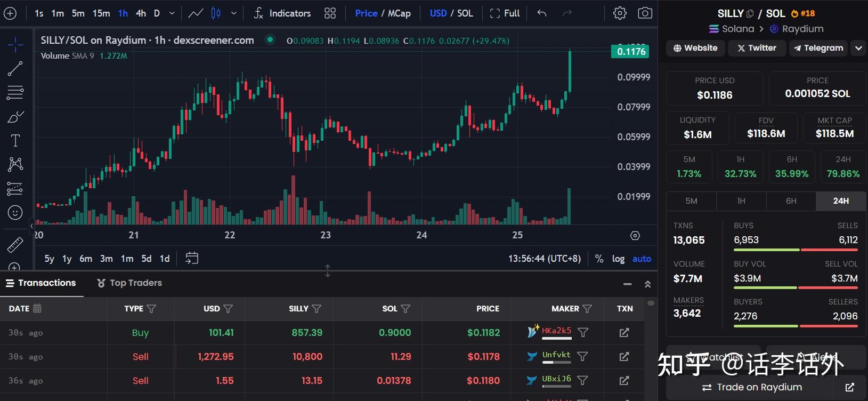The height and width of the screenshot is (401, 868).
Task: Select the 5M stats tab
Action: [691, 201]
